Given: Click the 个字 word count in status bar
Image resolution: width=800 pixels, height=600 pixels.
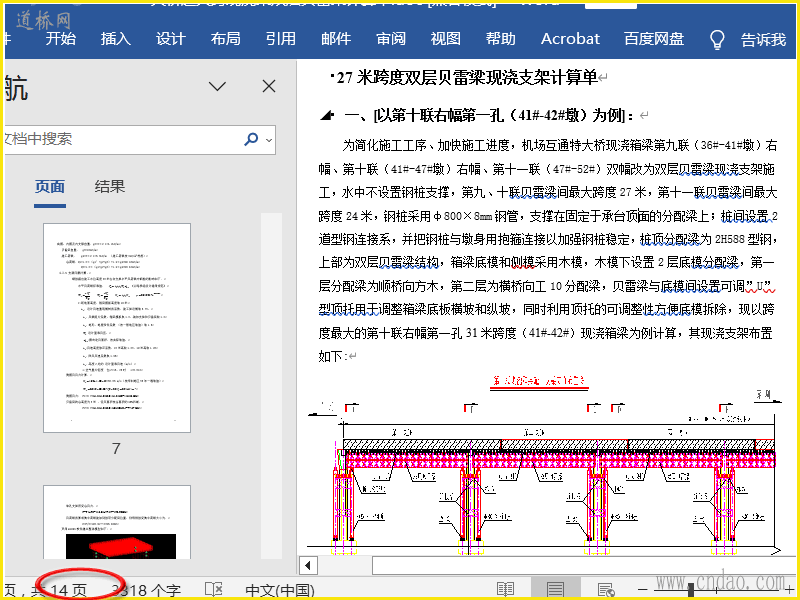Looking at the screenshot, I should pos(146,591).
